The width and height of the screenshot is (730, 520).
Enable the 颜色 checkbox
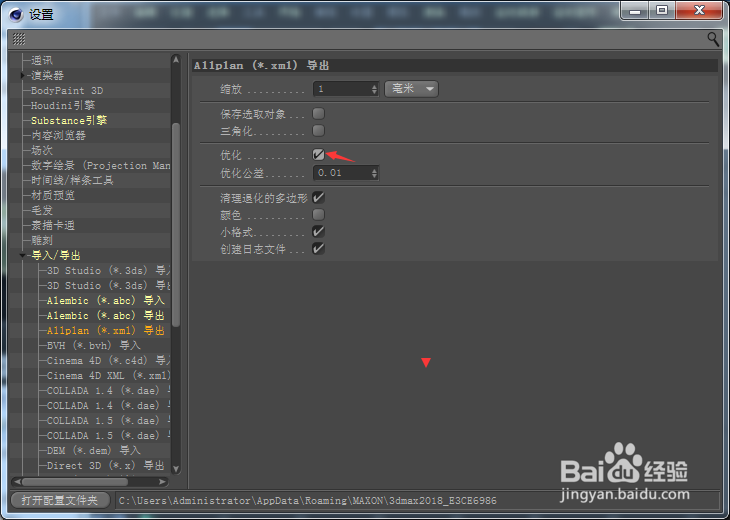[318, 215]
